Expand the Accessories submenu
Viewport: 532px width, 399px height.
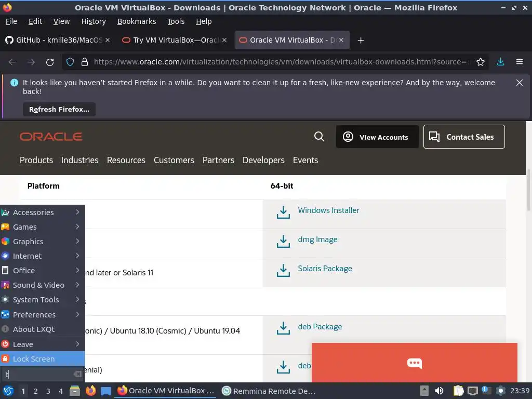point(43,212)
